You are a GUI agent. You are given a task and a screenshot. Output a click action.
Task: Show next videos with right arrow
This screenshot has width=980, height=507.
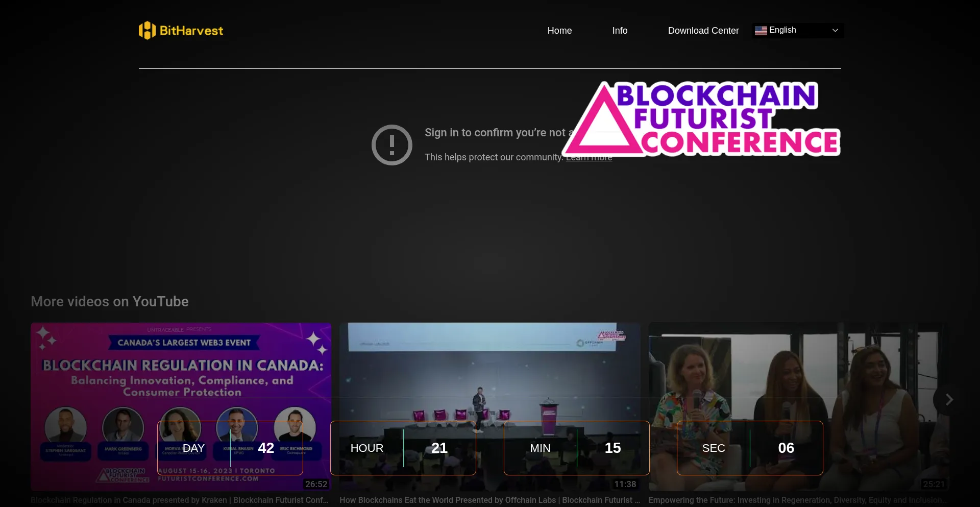coord(949,399)
